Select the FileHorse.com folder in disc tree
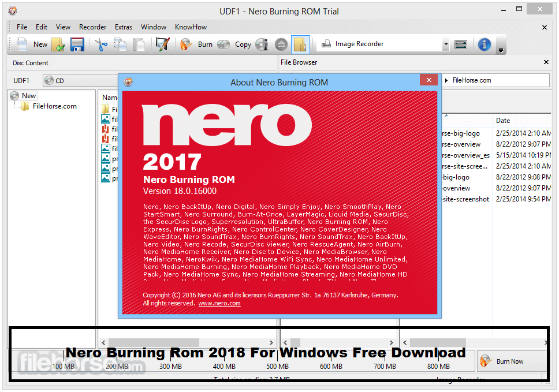The height and width of the screenshot is (392, 559). coord(54,106)
